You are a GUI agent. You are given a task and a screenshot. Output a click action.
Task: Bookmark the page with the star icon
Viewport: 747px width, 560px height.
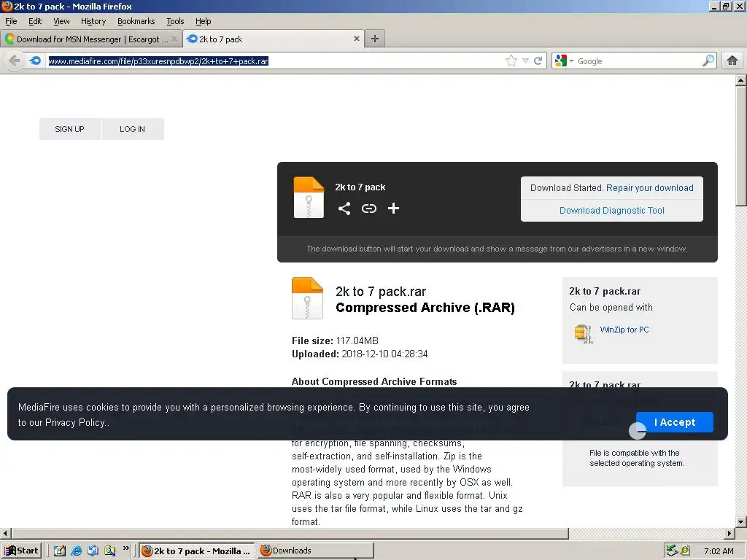[x=511, y=61]
